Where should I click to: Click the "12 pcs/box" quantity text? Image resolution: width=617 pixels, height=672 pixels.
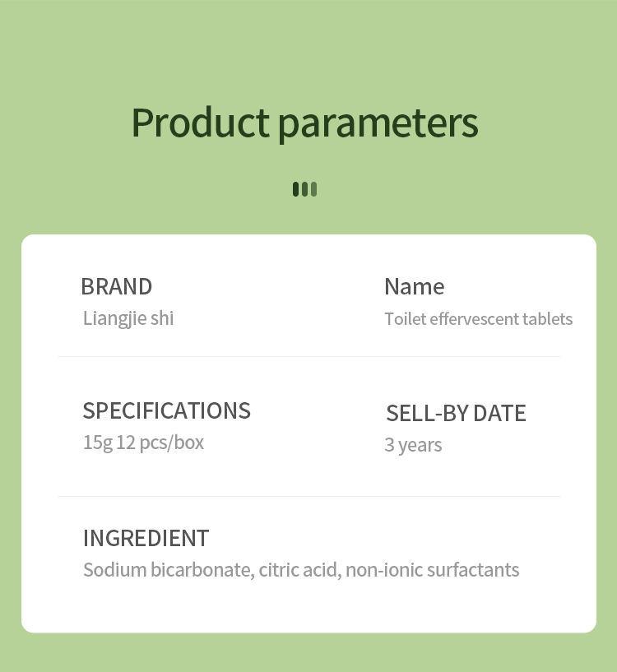(x=160, y=443)
